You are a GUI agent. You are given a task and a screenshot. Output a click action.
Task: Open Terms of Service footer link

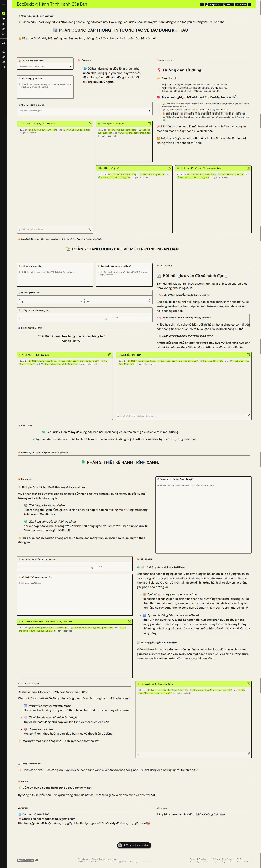pyautogui.click(x=198, y=859)
